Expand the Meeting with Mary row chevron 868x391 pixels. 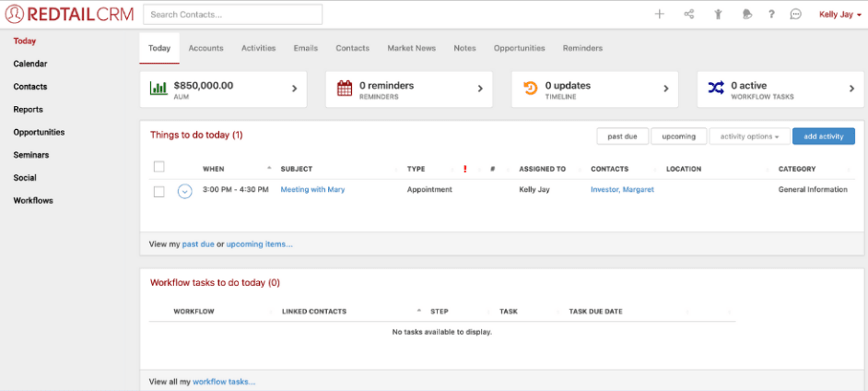(x=184, y=191)
